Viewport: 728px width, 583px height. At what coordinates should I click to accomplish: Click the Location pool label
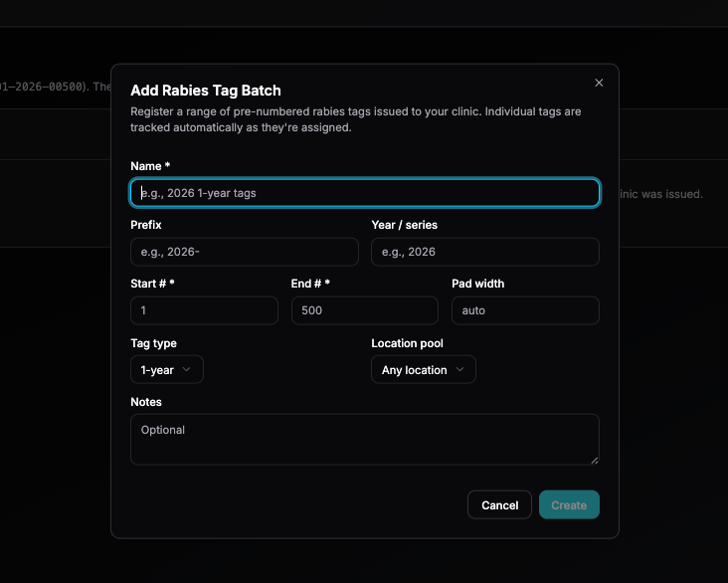(407, 343)
